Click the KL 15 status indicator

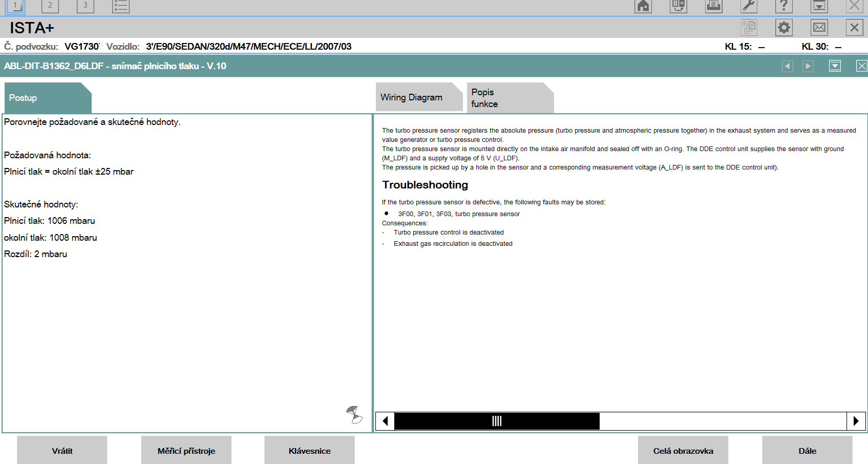click(745, 47)
